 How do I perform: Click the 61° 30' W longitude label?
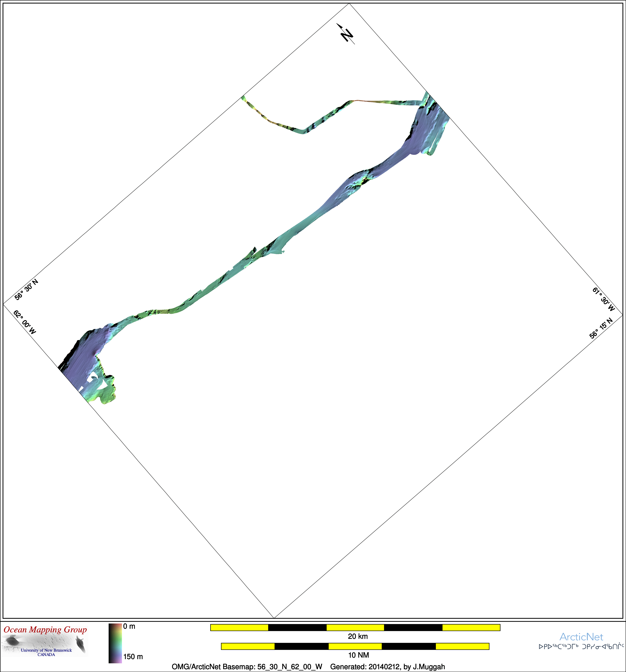[x=604, y=299]
